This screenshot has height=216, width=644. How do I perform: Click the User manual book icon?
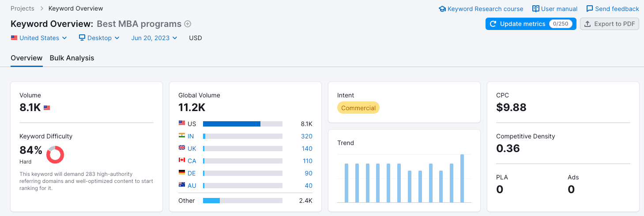tap(536, 9)
